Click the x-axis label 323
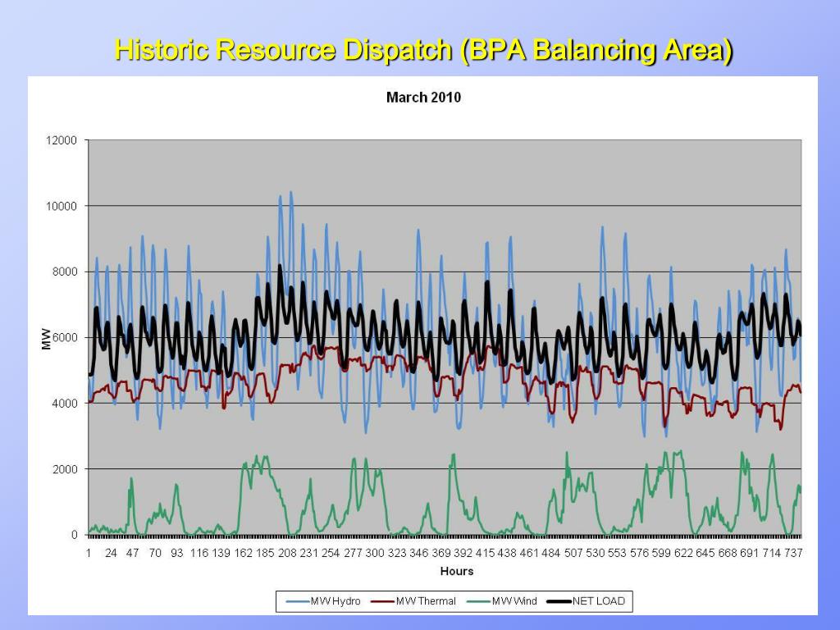The image size is (840, 630). [397, 553]
